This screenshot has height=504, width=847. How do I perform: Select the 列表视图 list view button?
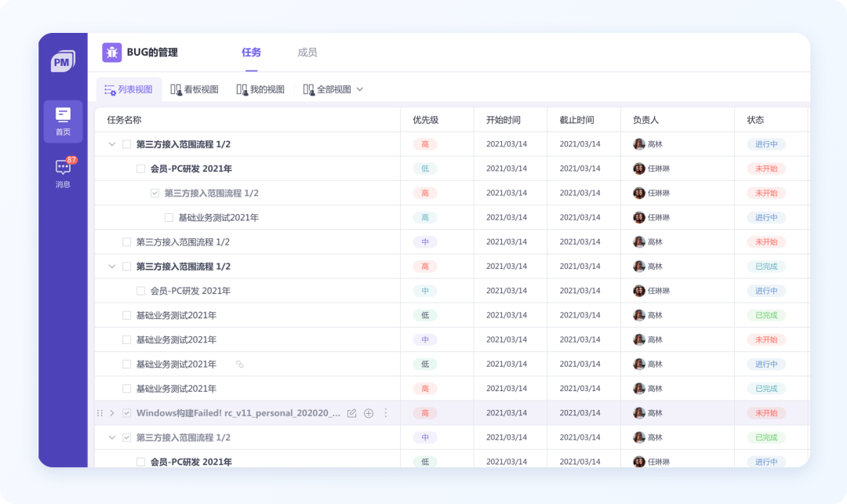point(129,89)
